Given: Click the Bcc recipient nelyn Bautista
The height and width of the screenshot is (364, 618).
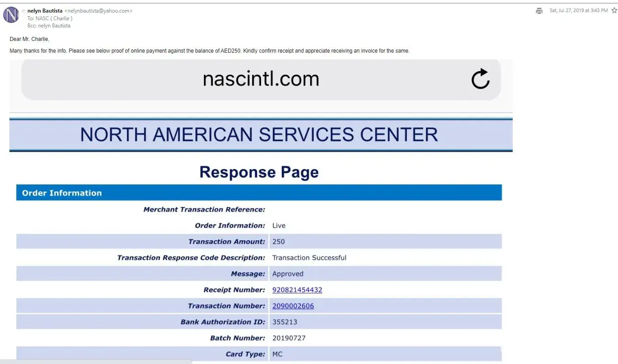Looking at the screenshot, I should [x=54, y=26].
